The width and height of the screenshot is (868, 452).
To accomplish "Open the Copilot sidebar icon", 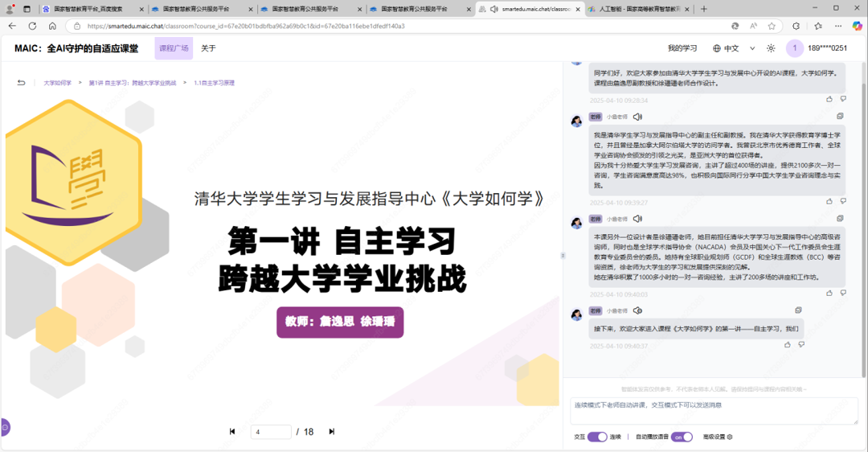I will [x=857, y=26].
